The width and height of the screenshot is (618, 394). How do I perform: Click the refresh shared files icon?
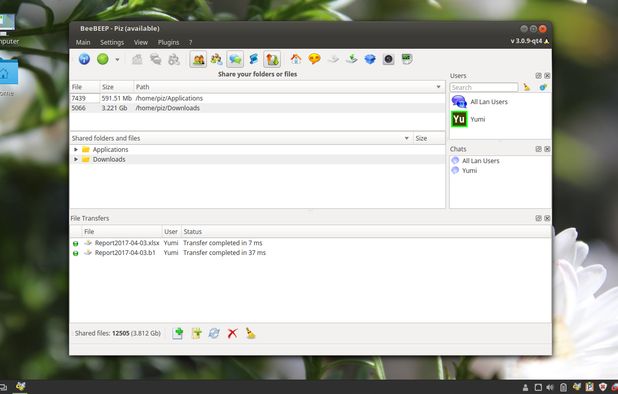pos(214,334)
